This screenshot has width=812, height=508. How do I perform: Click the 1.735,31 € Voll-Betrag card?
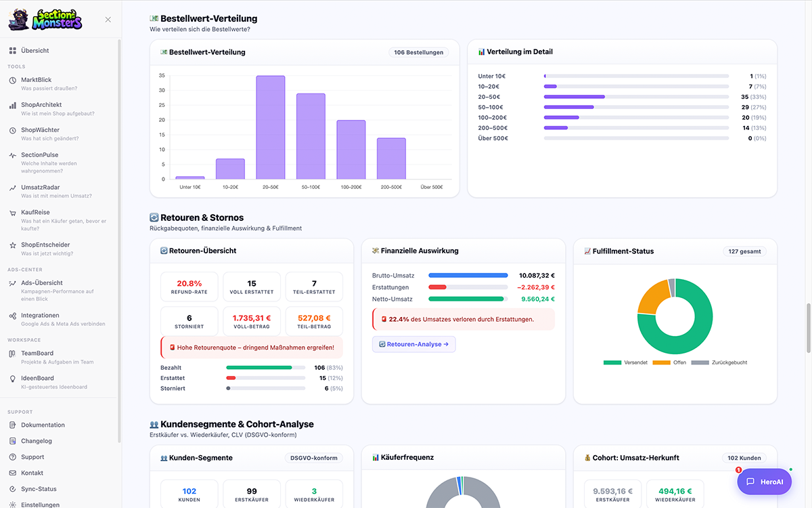[252, 322]
